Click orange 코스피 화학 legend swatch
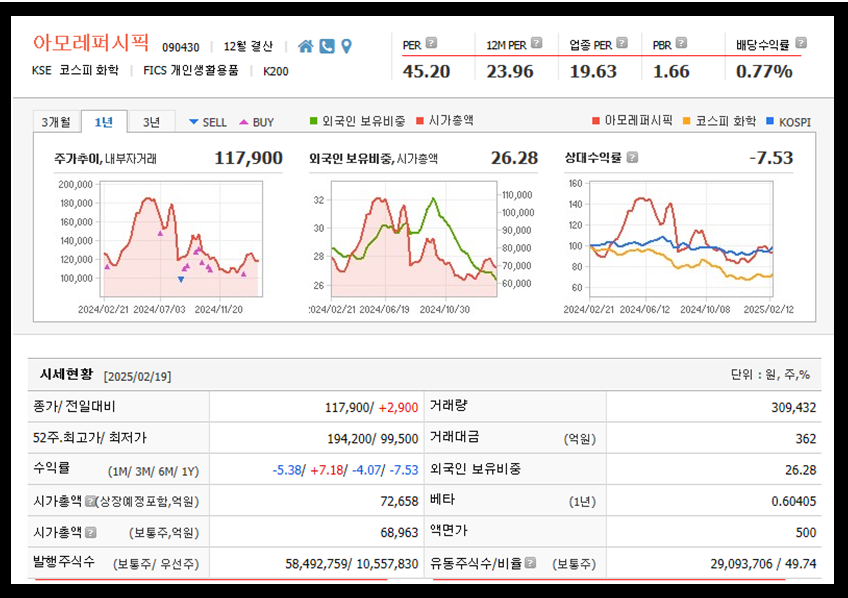Screen dimensions: 848x598 [x=687, y=121]
